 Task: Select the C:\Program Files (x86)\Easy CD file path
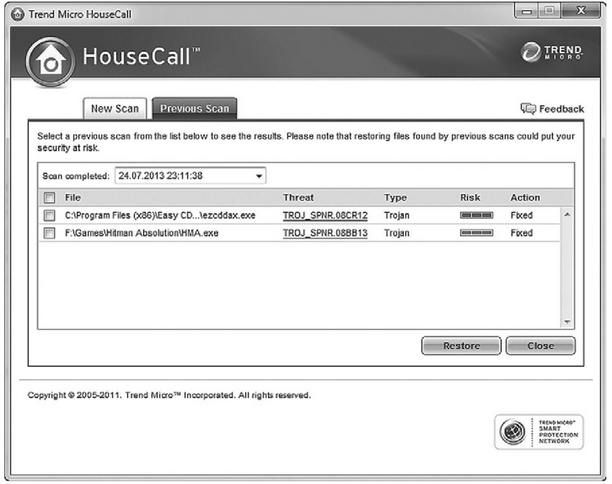(160, 215)
